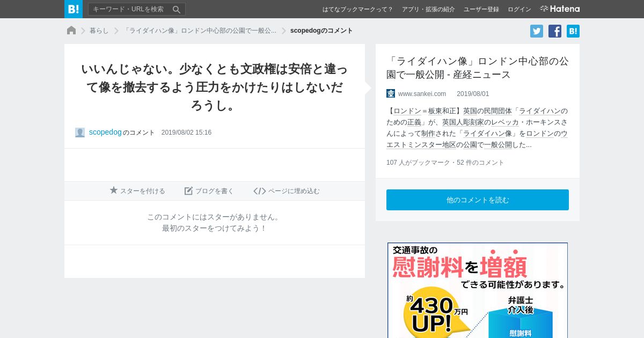Screen dimensions: 644x338
Task: Select 最初のスターをつけてみよう！ text
Action: [x=214, y=228]
